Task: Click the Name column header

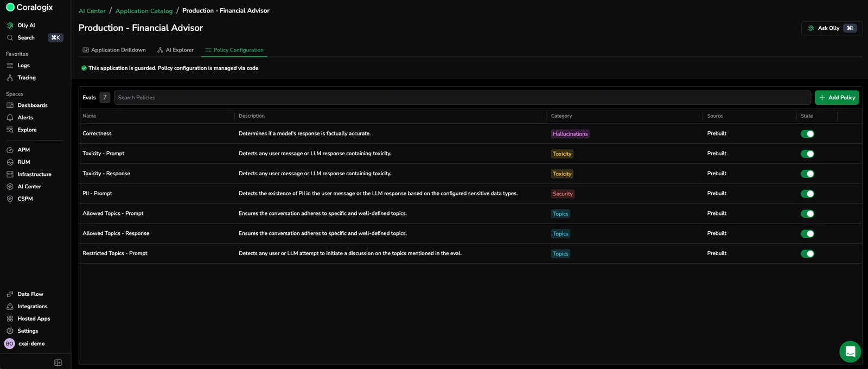Action: click(90, 116)
